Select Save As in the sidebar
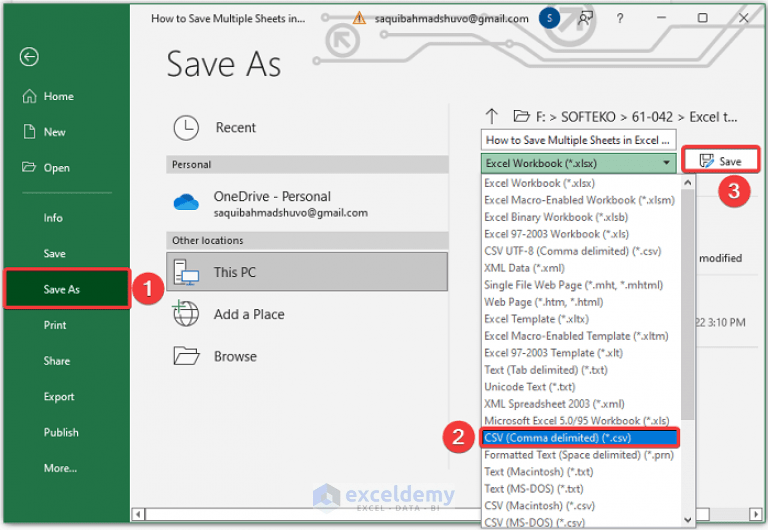Viewport: 768px width, 530px height. pyautogui.click(x=67, y=289)
